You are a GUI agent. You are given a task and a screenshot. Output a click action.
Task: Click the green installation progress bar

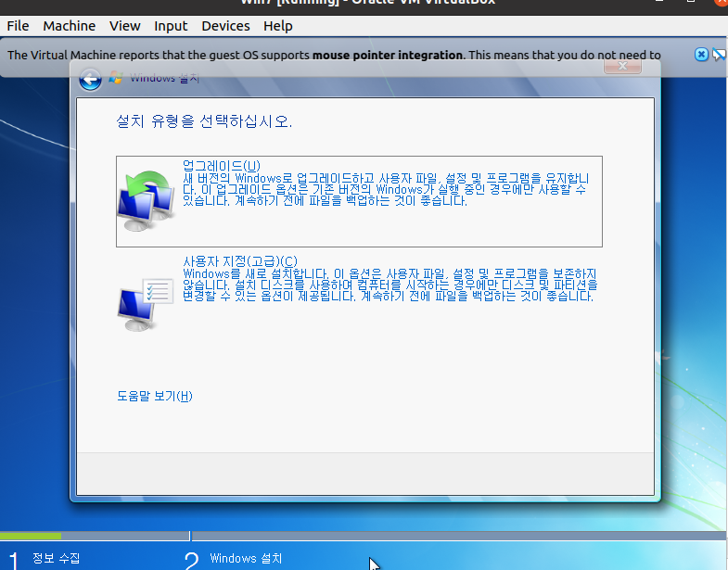coord(31,536)
